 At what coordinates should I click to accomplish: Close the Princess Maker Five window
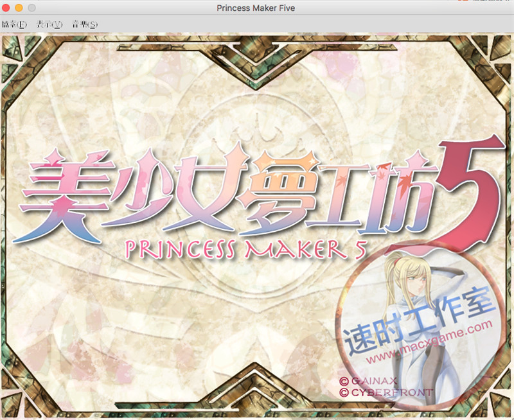point(6,8)
